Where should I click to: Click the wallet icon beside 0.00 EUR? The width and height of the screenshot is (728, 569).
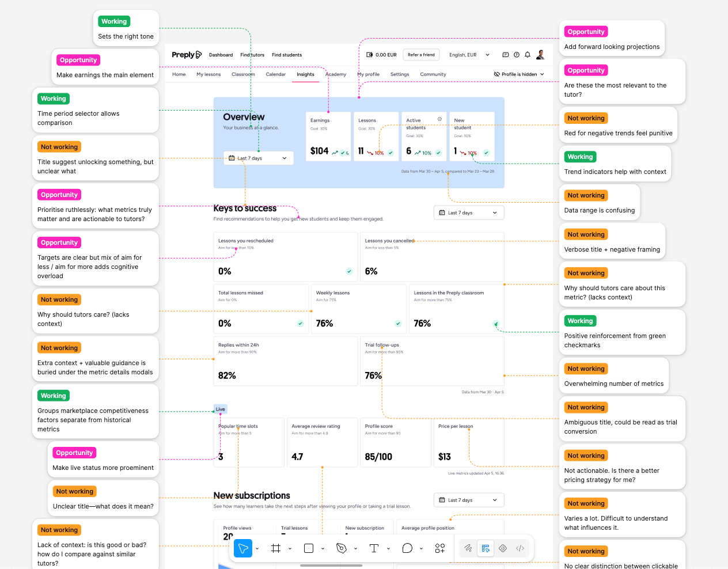(x=370, y=55)
